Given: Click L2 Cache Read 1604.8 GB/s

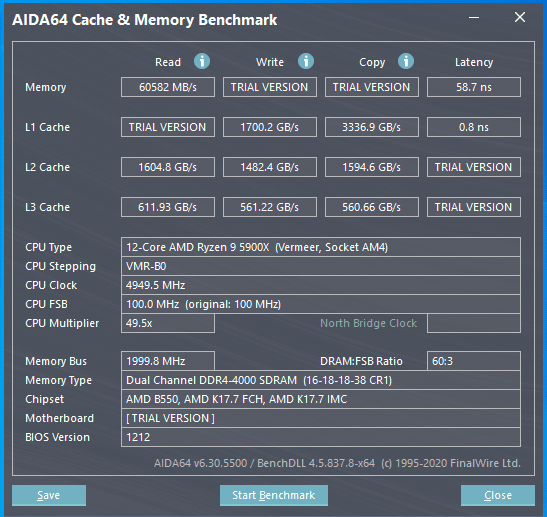Looking at the screenshot, I should click(x=168, y=167).
